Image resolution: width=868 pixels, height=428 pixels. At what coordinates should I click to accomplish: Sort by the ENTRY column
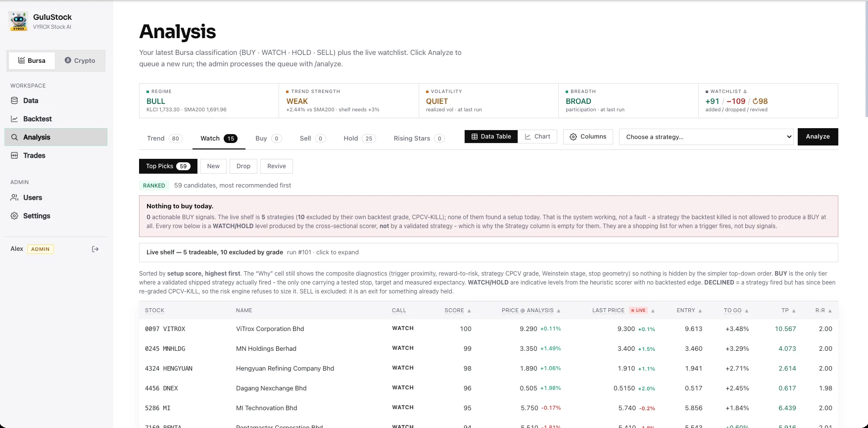tap(689, 310)
